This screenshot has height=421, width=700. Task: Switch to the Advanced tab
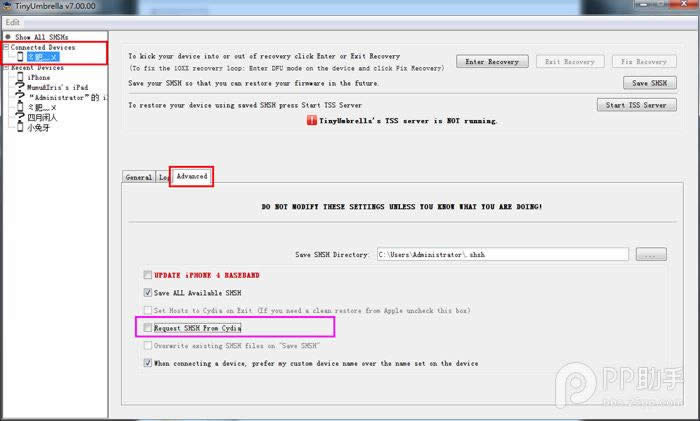click(x=192, y=176)
